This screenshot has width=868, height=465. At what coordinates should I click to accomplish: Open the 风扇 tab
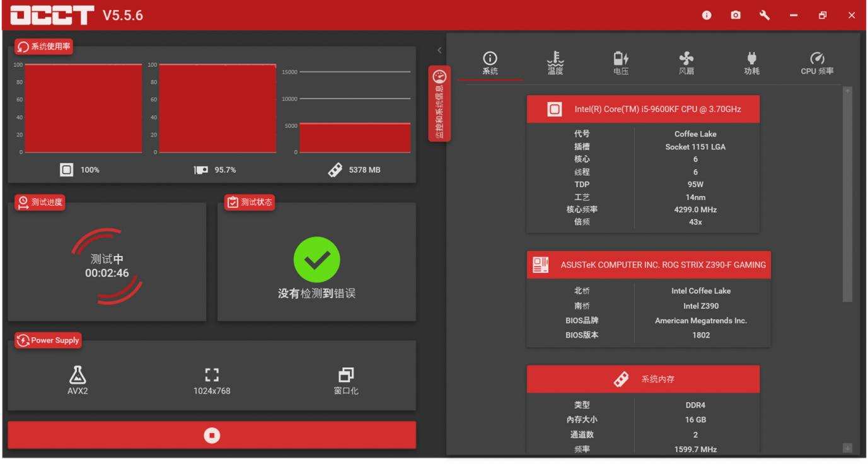coord(686,64)
